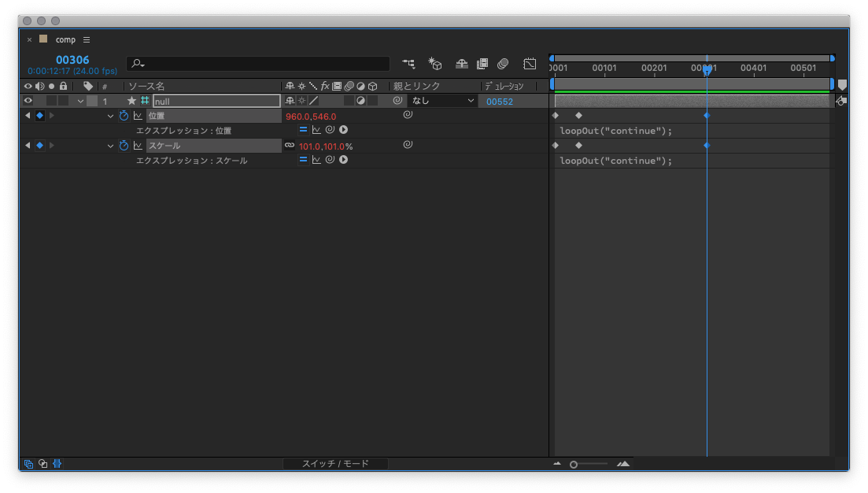This screenshot has width=868, height=493.
Task: Include スケール property in graph editor
Action: click(x=138, y=146)
